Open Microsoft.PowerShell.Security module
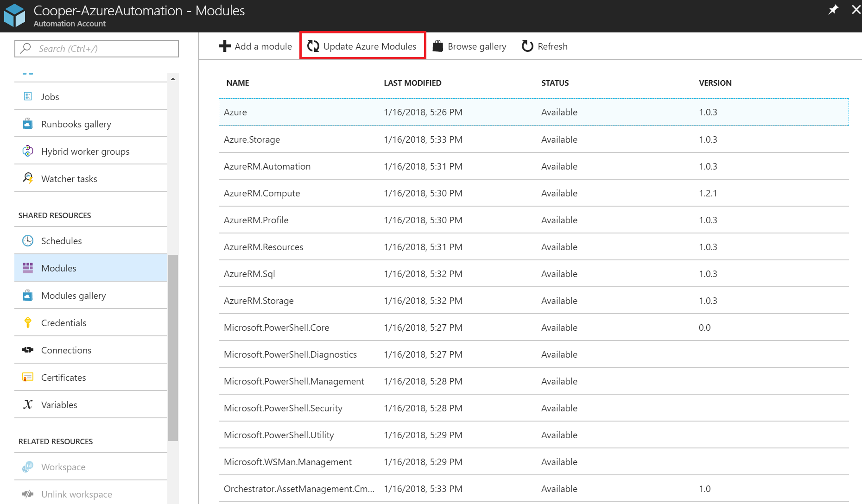 tap(534, 408)
